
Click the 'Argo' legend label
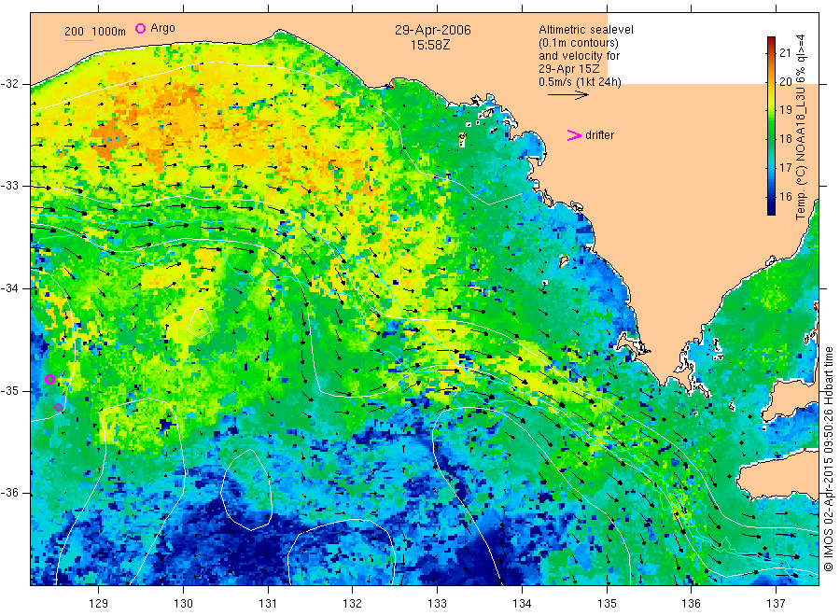pos(162,28)
